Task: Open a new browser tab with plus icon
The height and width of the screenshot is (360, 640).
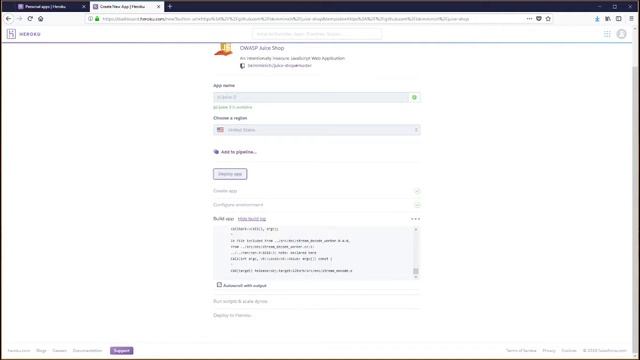Action: 170,7
